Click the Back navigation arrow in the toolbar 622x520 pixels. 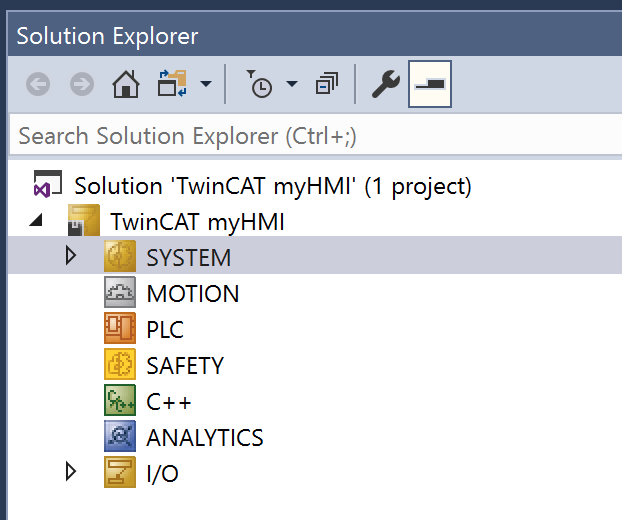(38, 84)
